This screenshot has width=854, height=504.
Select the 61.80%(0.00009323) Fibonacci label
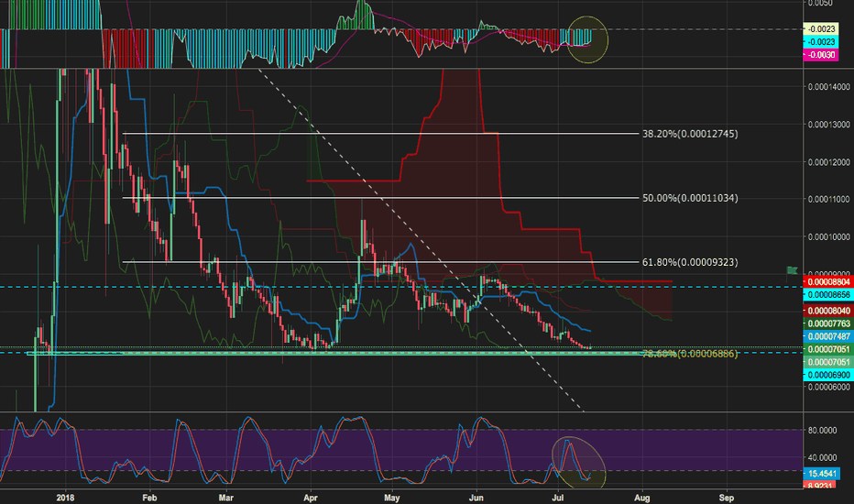pyautogui.click(x=690, y=262)
